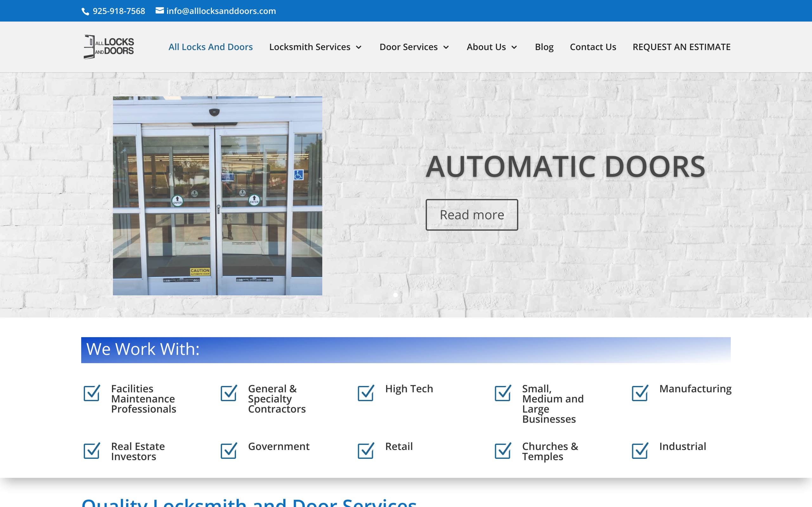Click checkmark icon beside High Tech
Screen dimensions: 812x507
366,393
